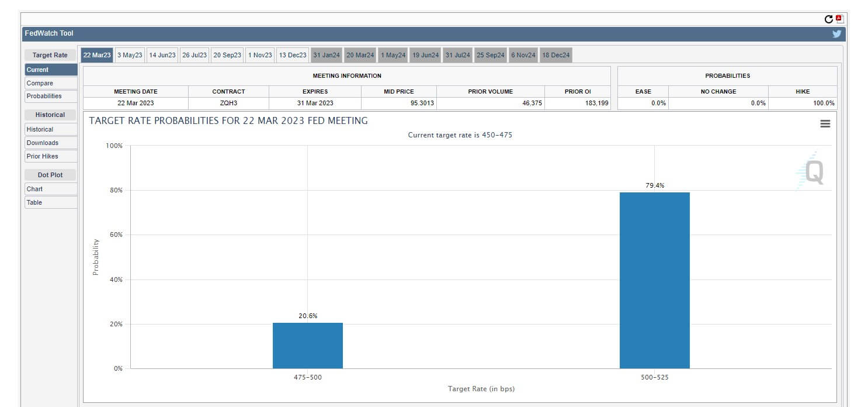Click the Target Rate button
The width and height of the screenshot is (868, 407).
(50, 54)
